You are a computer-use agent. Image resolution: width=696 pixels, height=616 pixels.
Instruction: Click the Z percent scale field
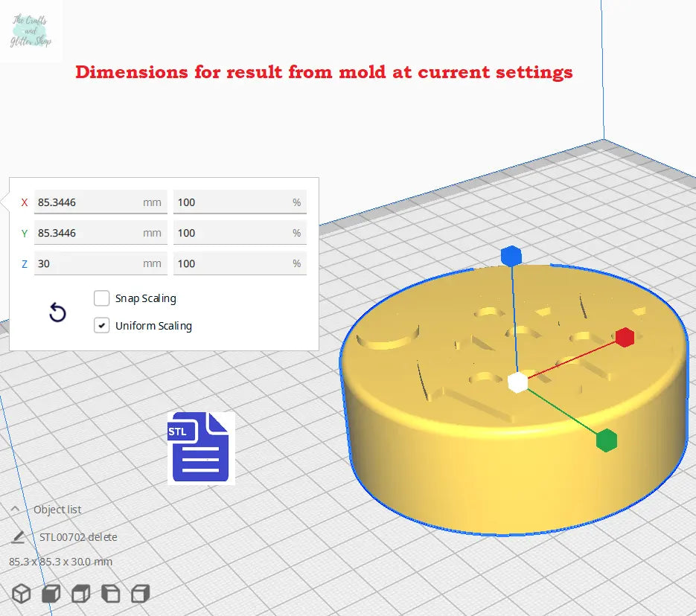click(231, 263)
